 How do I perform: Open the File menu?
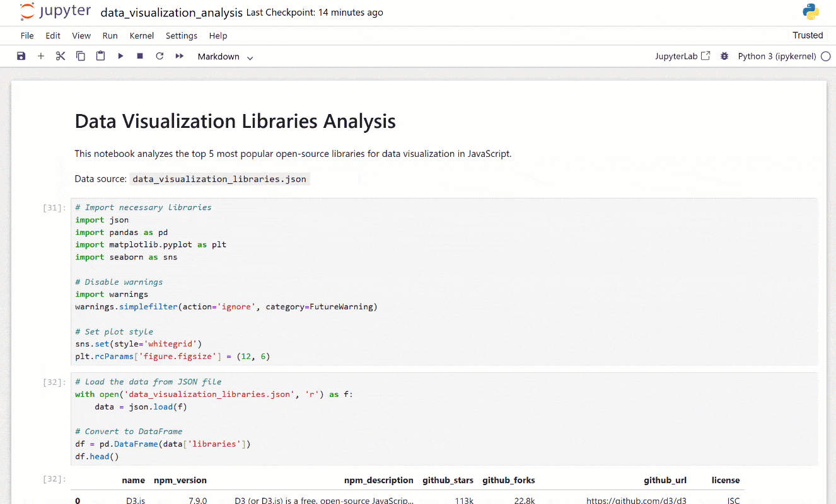coord(27,36)
